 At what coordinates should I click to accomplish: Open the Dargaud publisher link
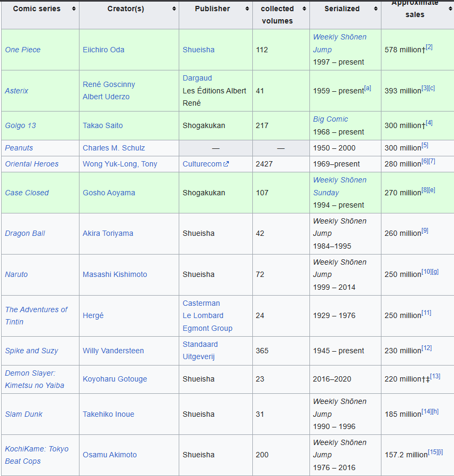tap(197, 78)
